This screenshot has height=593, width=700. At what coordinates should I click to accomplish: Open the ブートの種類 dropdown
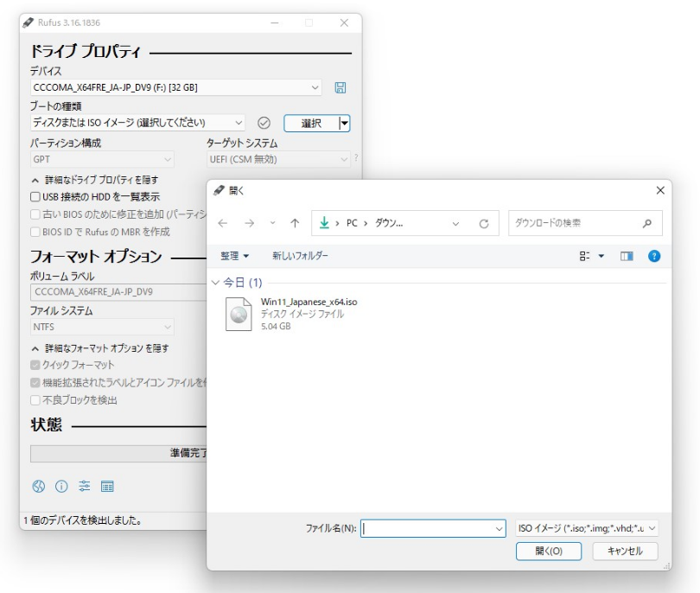point(137,123)
